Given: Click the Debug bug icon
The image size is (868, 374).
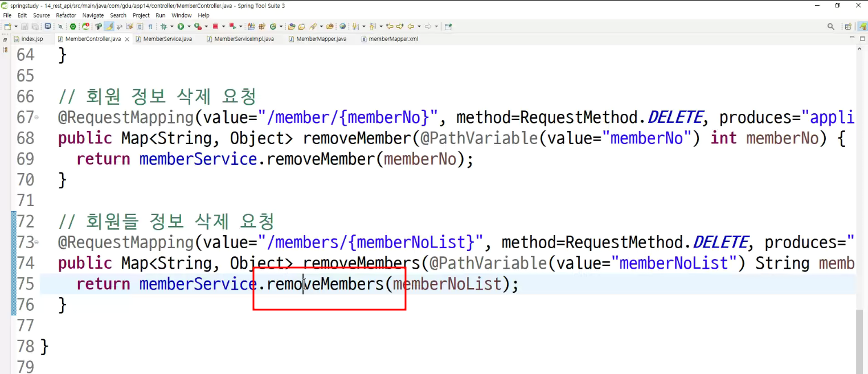Looking at the screenshot, I should 163,26.
